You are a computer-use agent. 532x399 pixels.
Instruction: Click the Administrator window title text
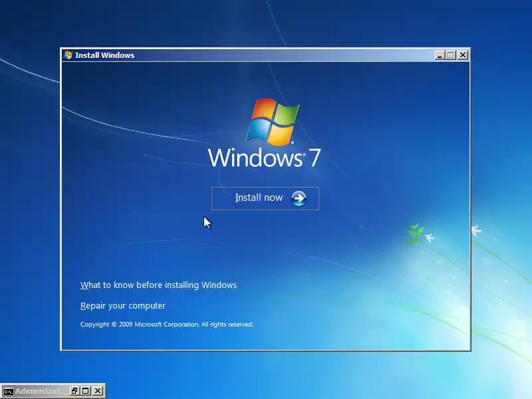(40, 391)
